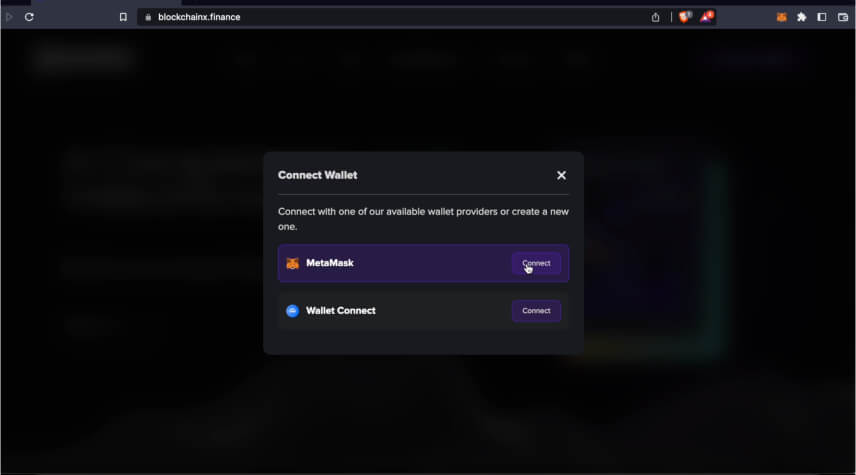Open Brave Rewards triangle icon
856x475 pixels.
point(706,17)
